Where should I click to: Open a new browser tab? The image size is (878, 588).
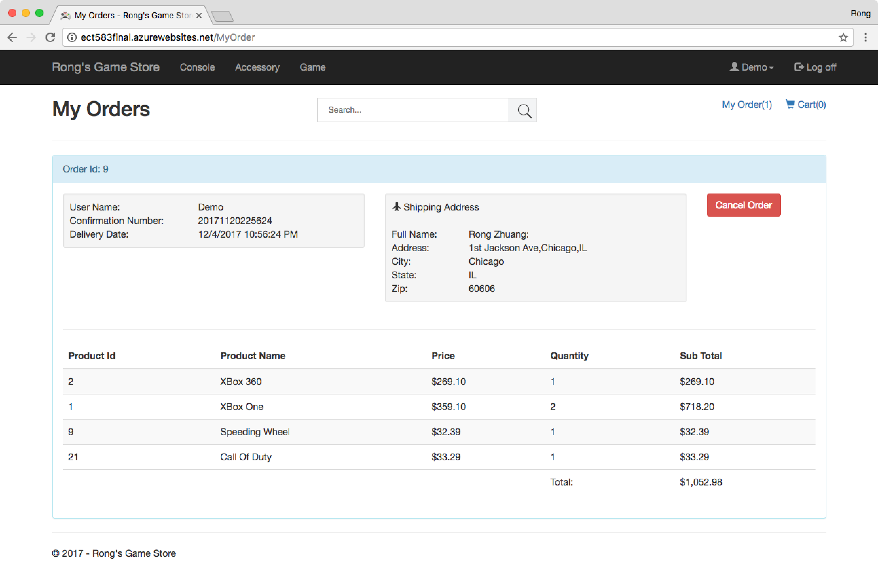click(222, 16)
